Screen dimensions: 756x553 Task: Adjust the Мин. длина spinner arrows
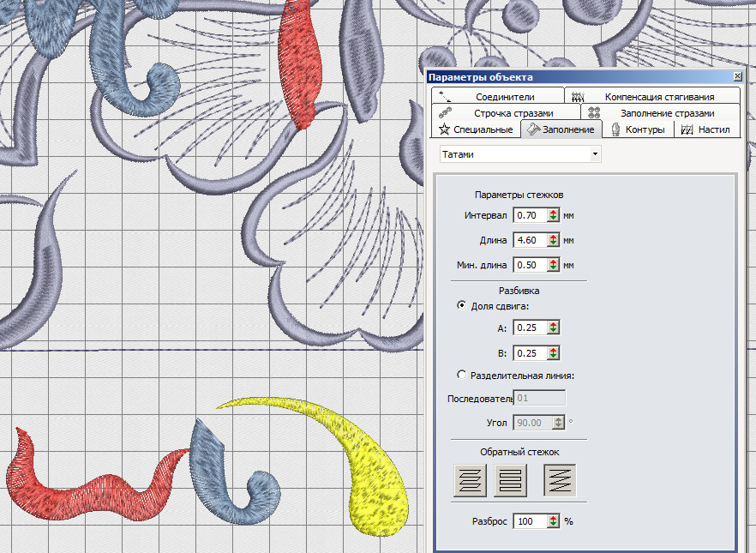[554, 265]
